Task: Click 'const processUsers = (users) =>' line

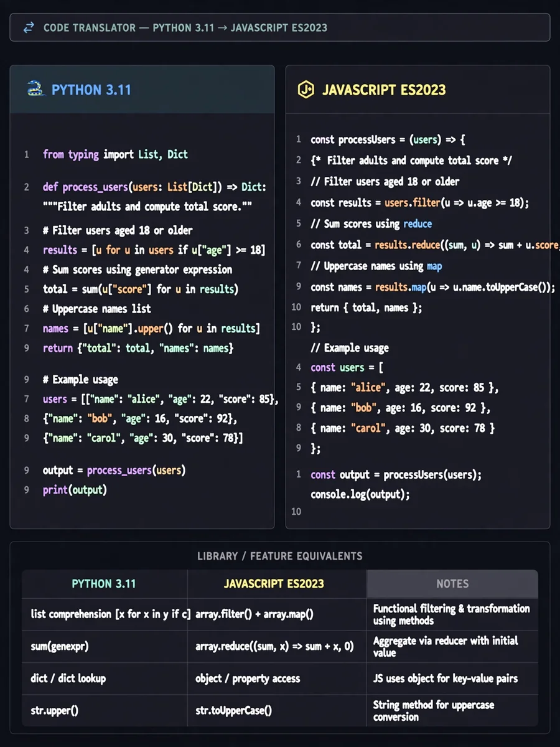Action: [x=388, y=139]
